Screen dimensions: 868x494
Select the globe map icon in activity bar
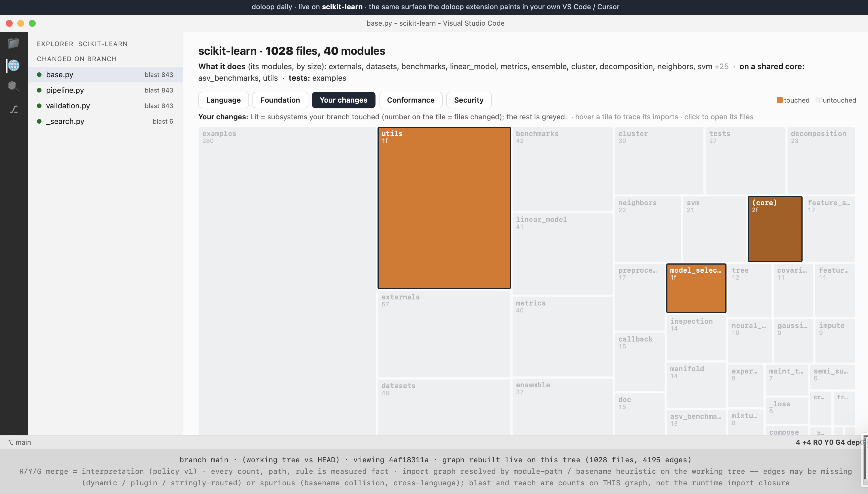click(14, 65)
